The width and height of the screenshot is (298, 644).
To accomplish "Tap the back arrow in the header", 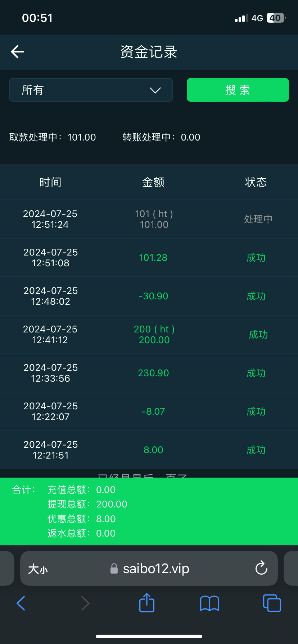I will click(x=17, y=52).
